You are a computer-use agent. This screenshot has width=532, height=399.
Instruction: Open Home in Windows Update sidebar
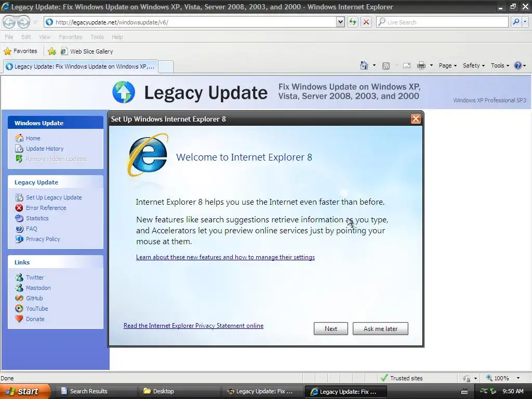click(x=33, y=138)
